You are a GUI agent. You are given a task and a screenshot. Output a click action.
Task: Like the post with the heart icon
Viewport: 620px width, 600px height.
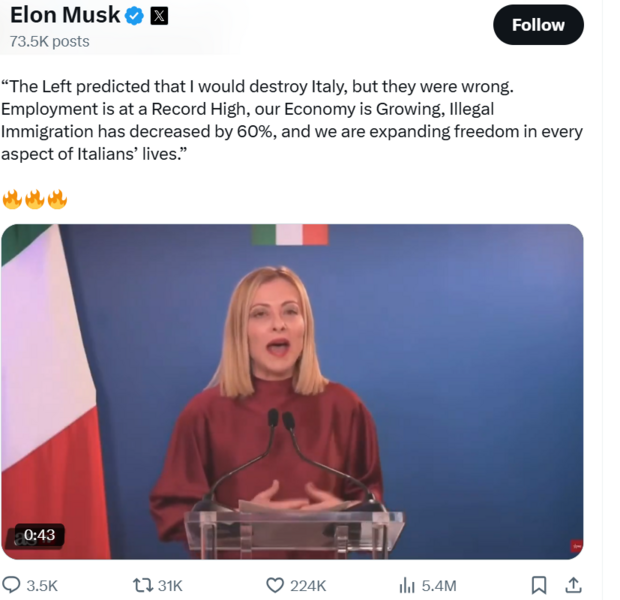(x=275, y=585)
